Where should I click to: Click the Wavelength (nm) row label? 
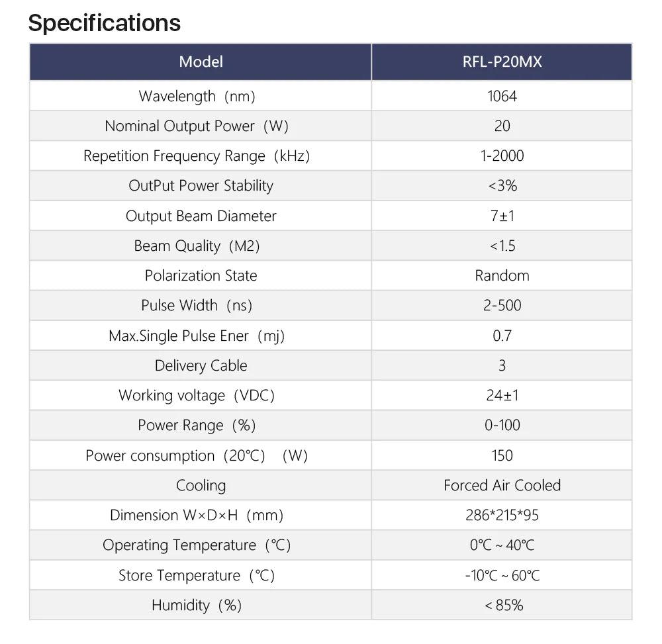click(x=197, y=96)
